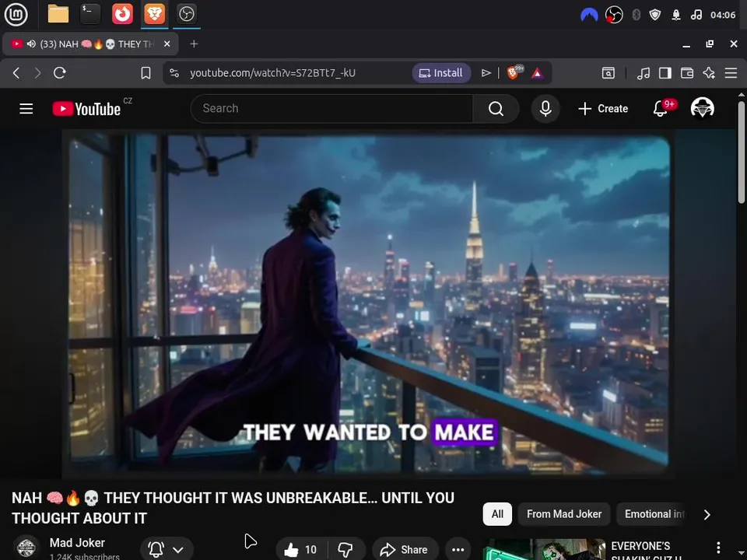Viewport: 747px width, 560px height.
Task: Open the Files folder launcher in taskbar
Action: [x=58, y=14]
